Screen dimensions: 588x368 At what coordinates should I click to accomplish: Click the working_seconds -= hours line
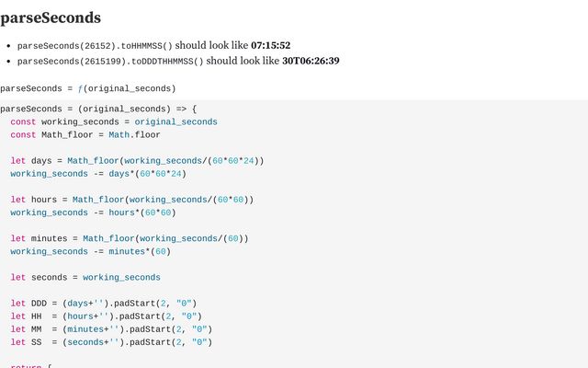tap(94, 213)
